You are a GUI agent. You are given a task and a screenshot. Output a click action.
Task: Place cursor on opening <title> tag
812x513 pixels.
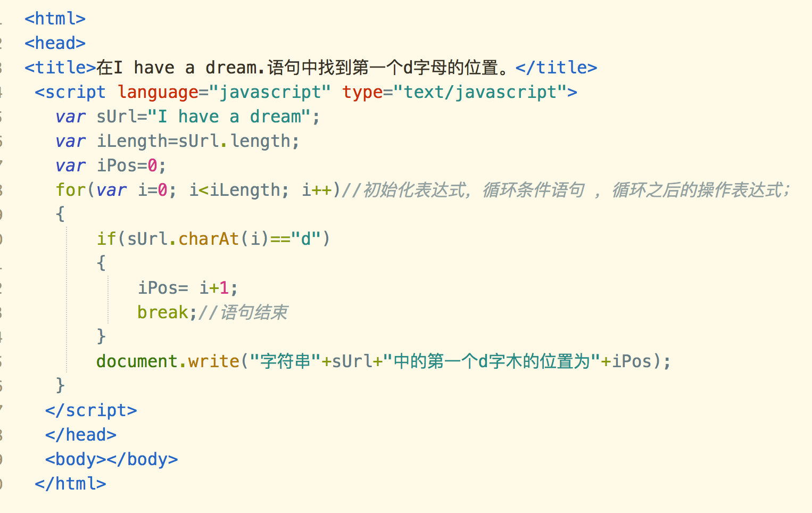point(60,68)
